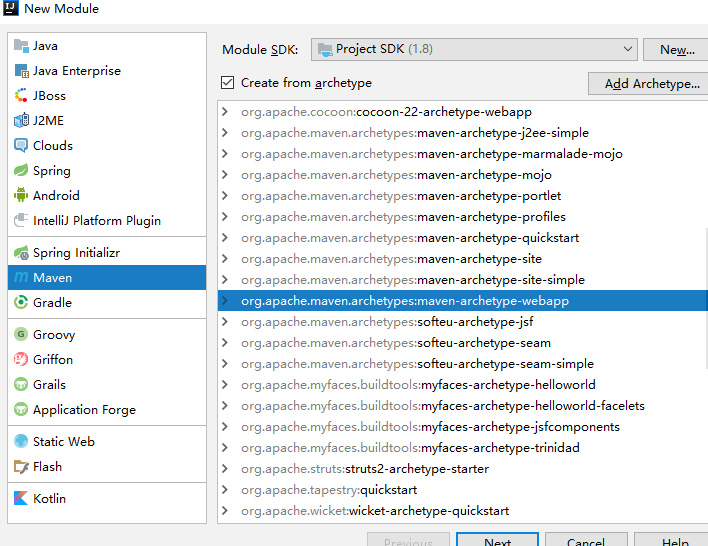Click the Maven m icon
Image resolution: width=708 pixels, height=546 pixels.
(21, 277)
